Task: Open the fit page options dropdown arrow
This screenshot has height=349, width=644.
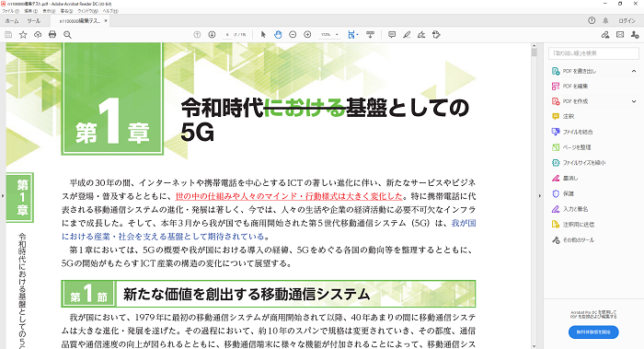Action: tap(357, 35)
